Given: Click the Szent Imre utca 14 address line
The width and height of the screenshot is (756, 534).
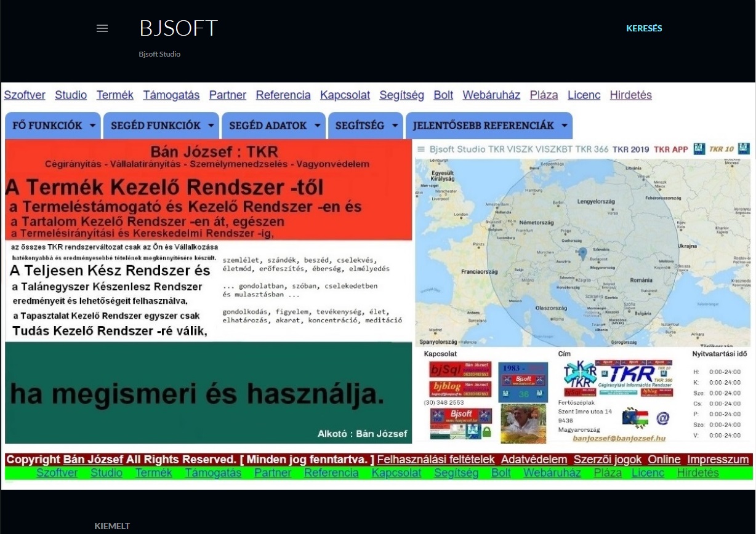Looking at the screenshot, I should pos(585,410).
